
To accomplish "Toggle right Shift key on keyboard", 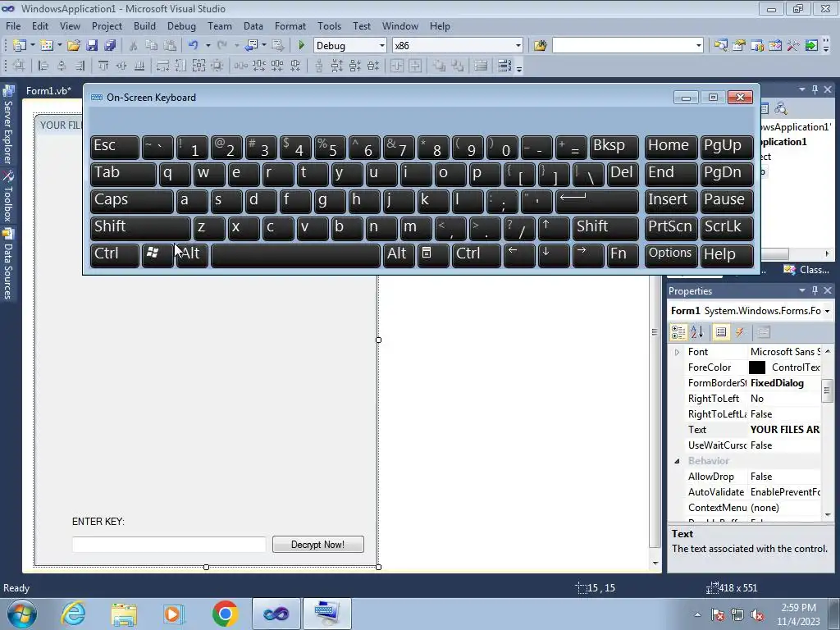I will (605, 227).
